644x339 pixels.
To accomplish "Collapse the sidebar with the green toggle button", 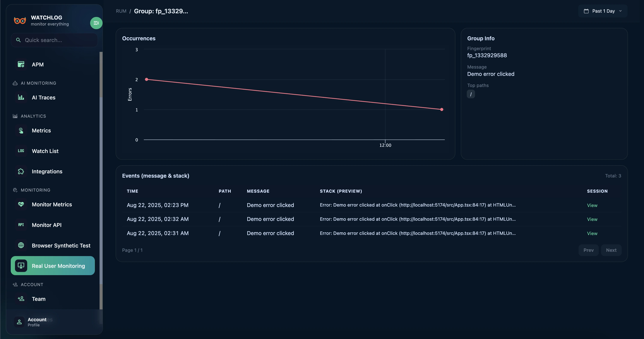I will coord(96,23).
